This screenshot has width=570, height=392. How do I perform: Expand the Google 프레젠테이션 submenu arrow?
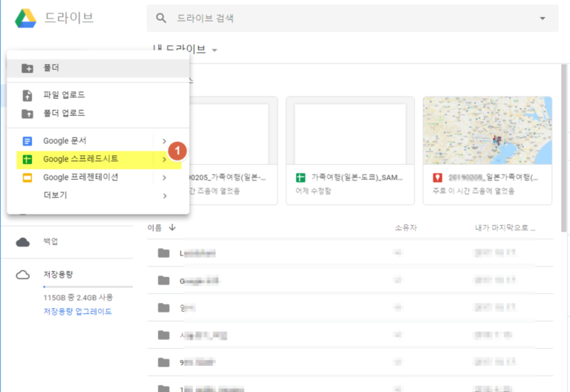164,178
